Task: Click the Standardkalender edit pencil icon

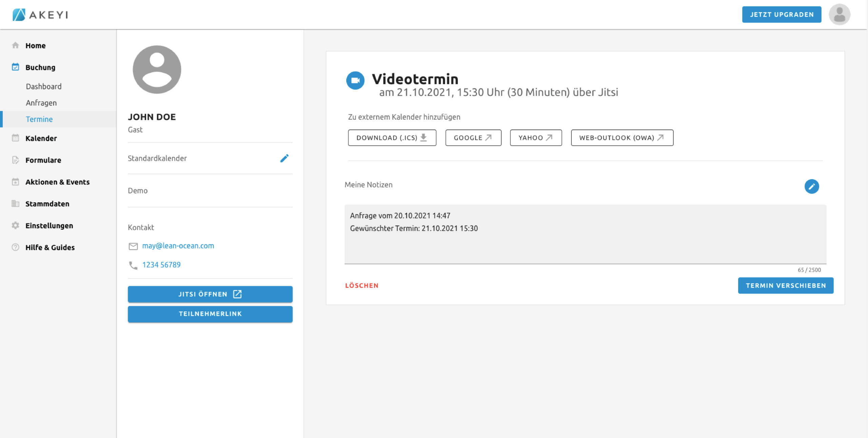Action: 284,158
